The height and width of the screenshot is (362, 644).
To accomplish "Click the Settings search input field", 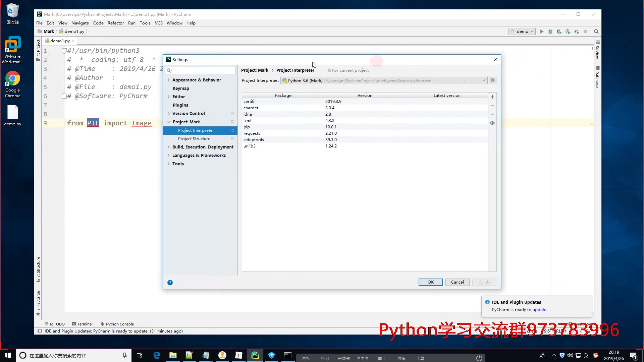I will click(201, 70).
